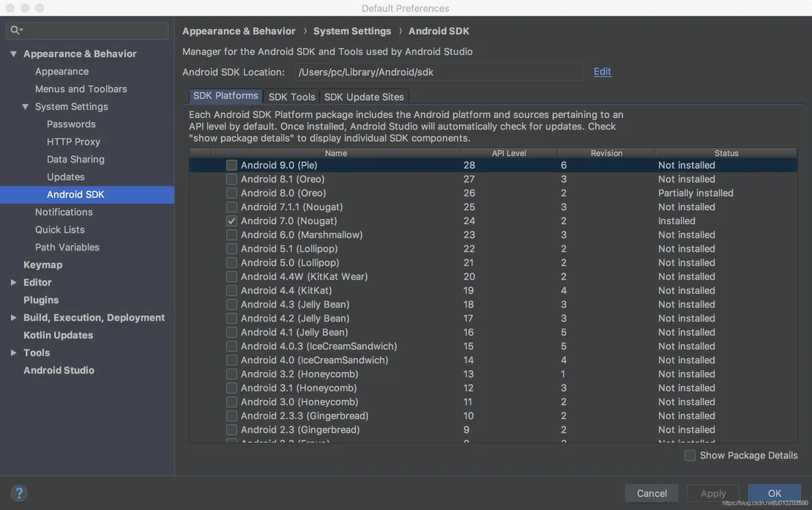This screenshot has width=812, height=510.
Task: Select the Android 4.3 (Jelly Bean) row
Action: pos(493,304)
